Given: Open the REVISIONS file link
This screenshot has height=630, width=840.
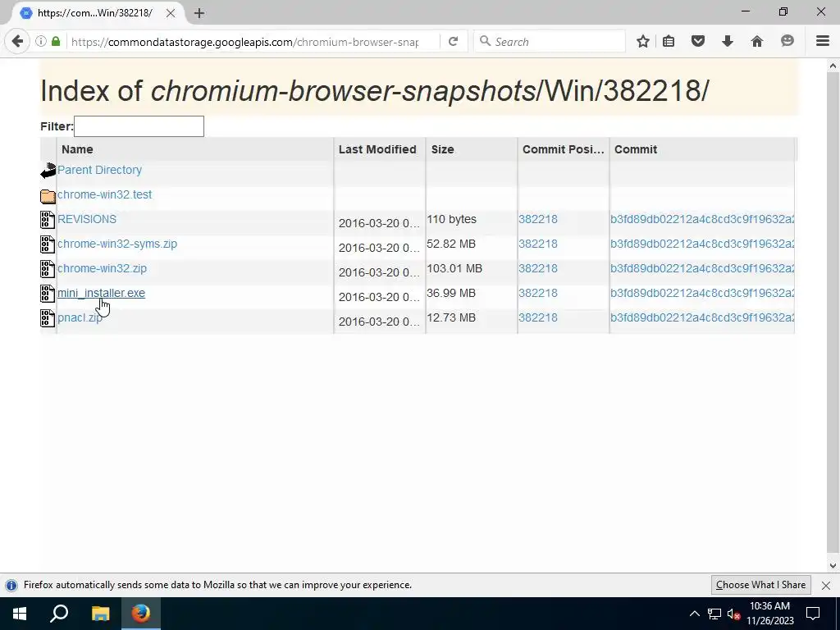Looking at the screenshot, I should [x=87, y=219].
